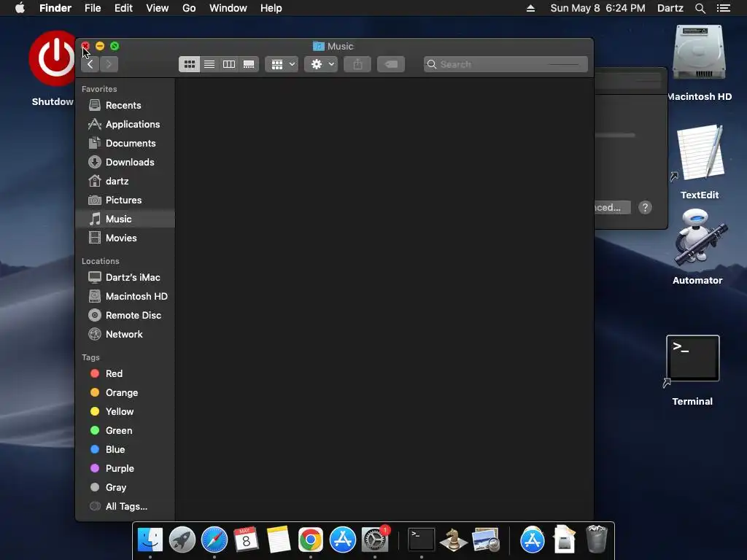This screenshot has height=560, width=747.
Task: Open the View menu
Action: (x=158, y=8)
